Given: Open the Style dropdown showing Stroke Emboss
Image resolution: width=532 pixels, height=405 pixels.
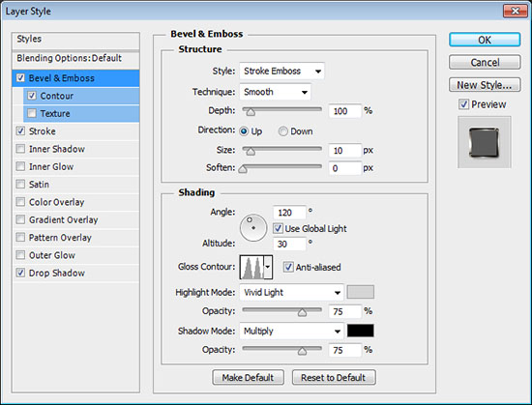Looking at the screenshot, I should coord(281,72).
